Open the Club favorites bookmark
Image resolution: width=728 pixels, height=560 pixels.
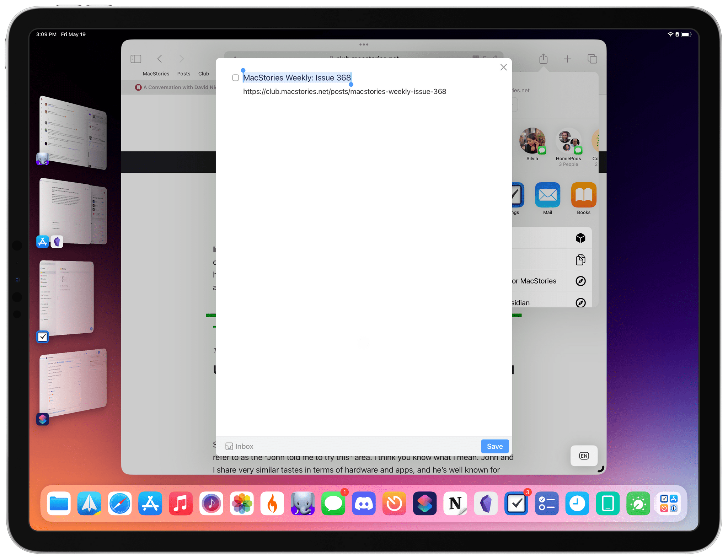coord(203,74)
